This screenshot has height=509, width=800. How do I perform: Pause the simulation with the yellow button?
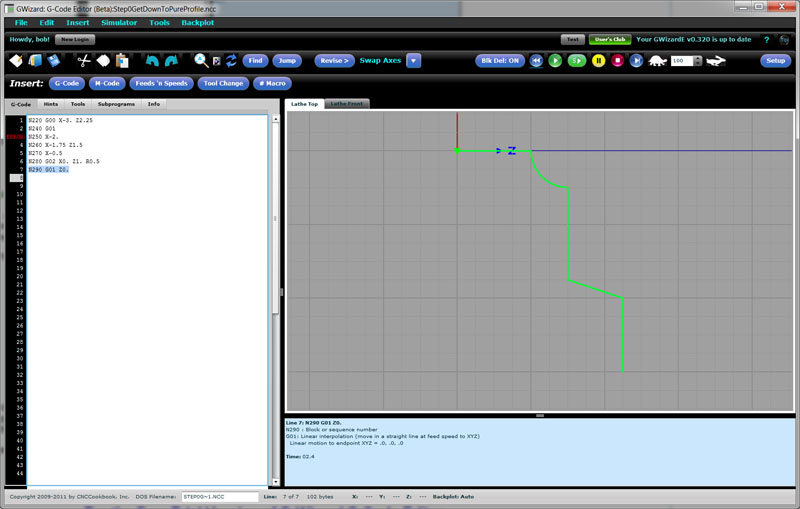(598, 61)
